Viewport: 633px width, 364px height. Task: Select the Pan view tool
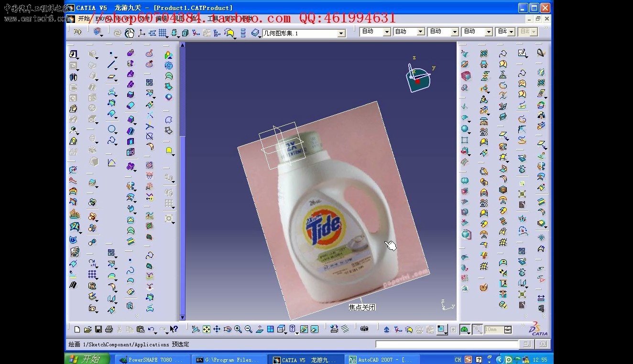[217, 329]
